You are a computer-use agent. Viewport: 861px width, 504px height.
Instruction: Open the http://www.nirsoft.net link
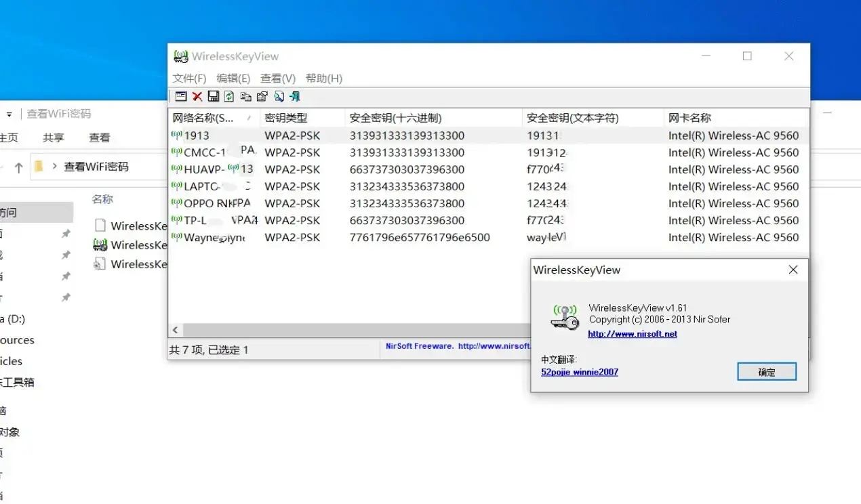(x=632, y=333)
